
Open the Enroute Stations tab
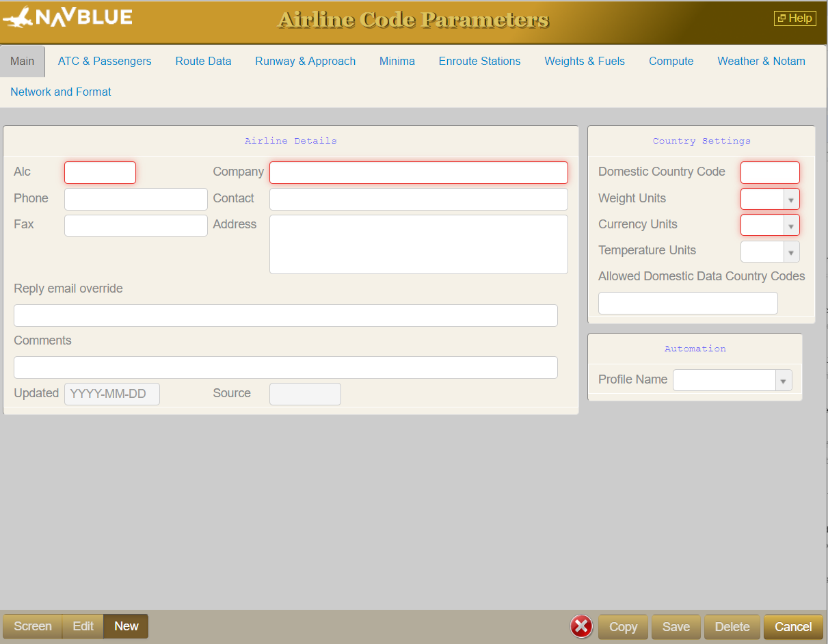pyautogui.click(x=480, y=62)
